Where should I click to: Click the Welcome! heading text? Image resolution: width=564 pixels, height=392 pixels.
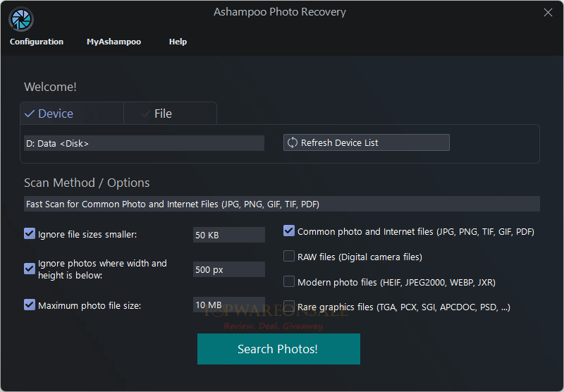50,87
